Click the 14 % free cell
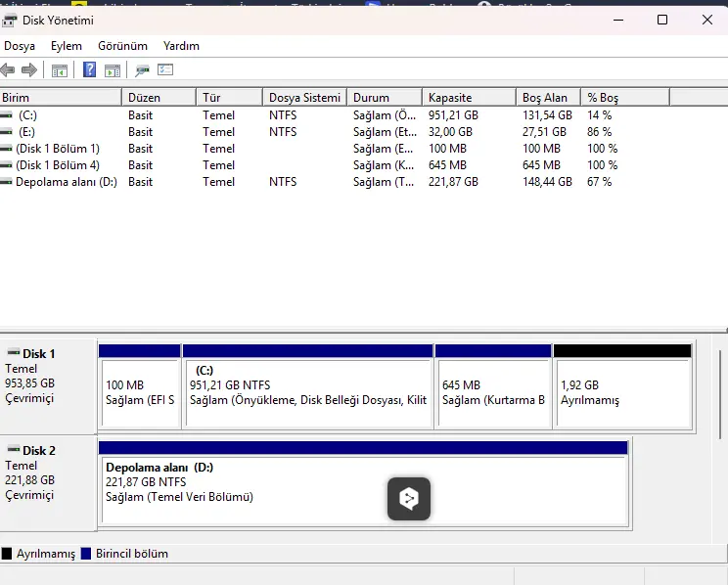 600,115
